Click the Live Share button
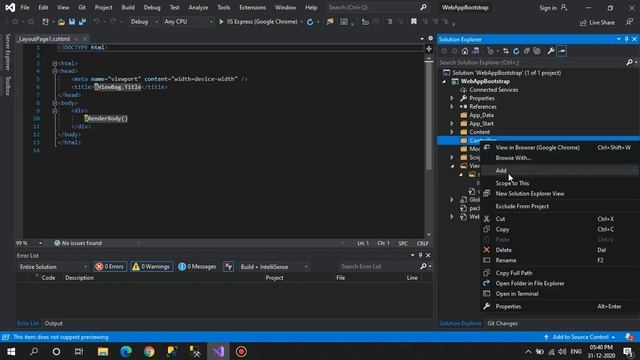The height and width of the screenshot is (360, 640). tap(598, 22)
